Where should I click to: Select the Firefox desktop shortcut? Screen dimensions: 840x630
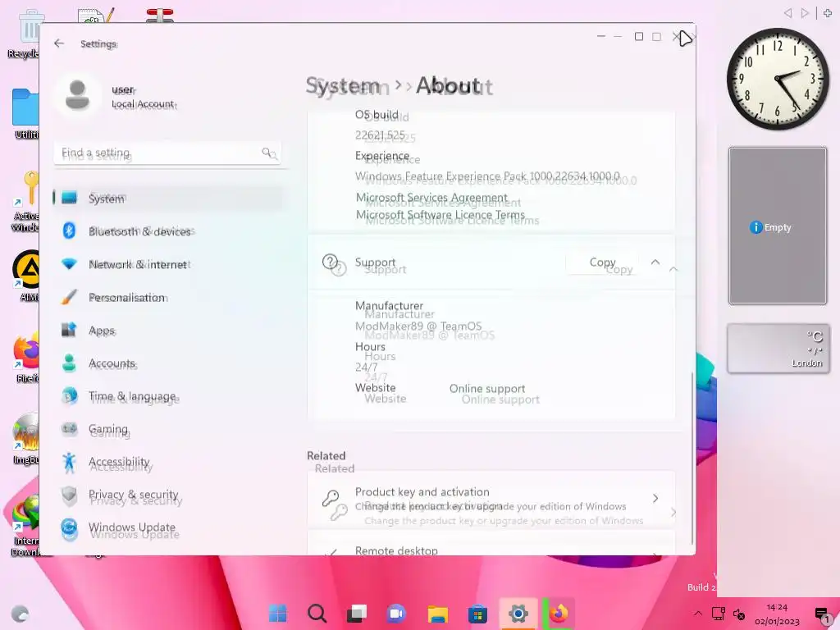pyautogui.click(x=27, y=358)
